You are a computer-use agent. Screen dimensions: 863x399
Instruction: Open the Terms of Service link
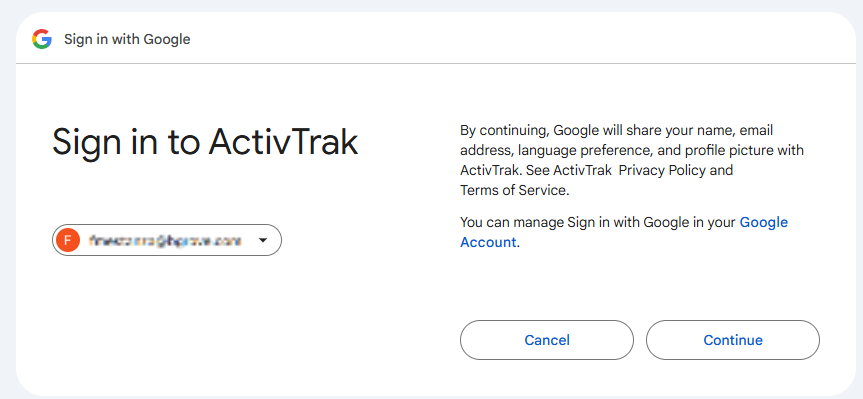(513, 190)
